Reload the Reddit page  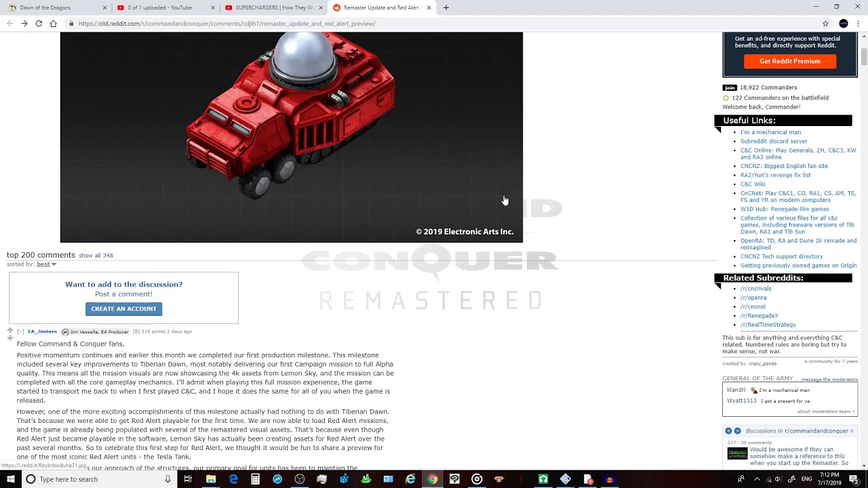(39, 23)
